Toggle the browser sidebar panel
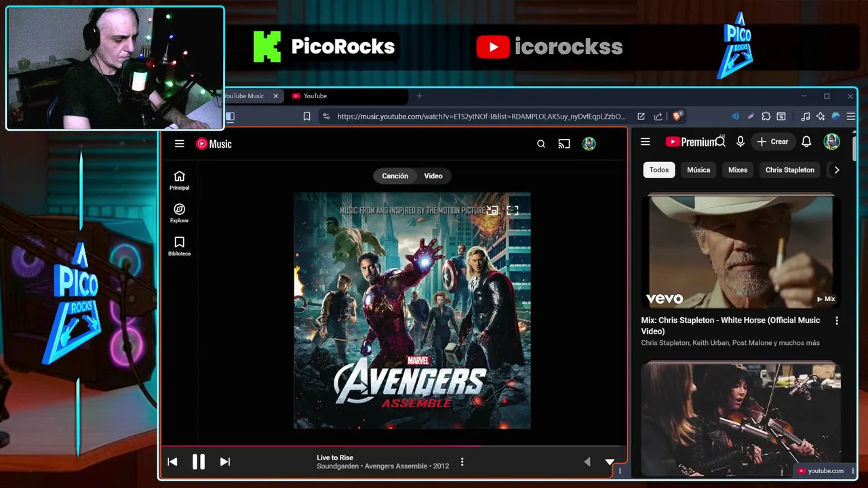The height and width of the screenshot is (488, 868). 231,117
